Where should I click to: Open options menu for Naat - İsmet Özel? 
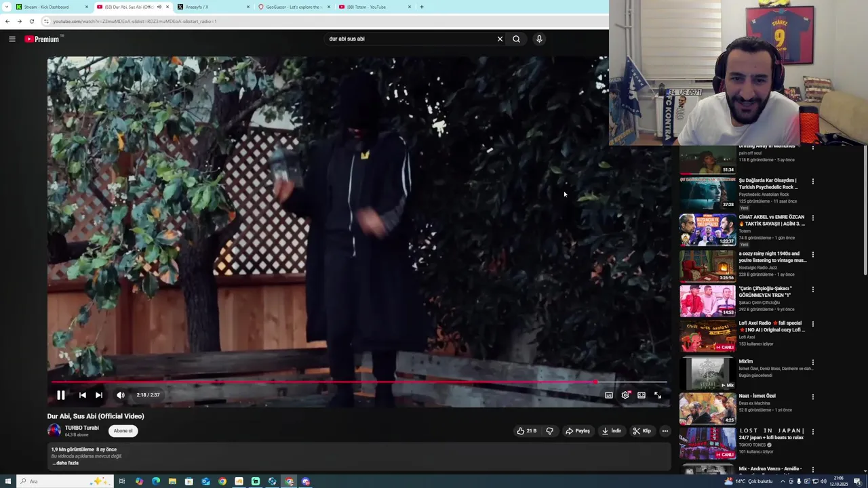(x=812, y=397)
